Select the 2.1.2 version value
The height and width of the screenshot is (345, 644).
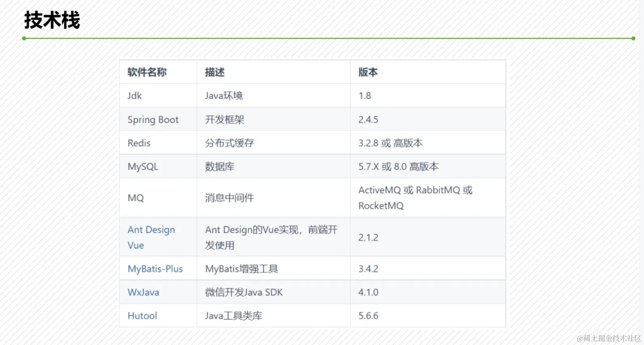pos(368,237)
